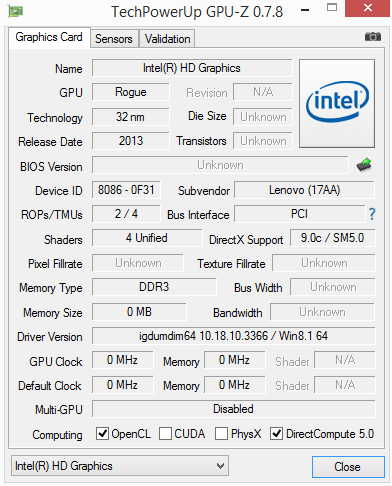Viewport: 392px width, 486px height.
Task: Click the Default Clock 0 MHz field
Action: click(123, 385)
